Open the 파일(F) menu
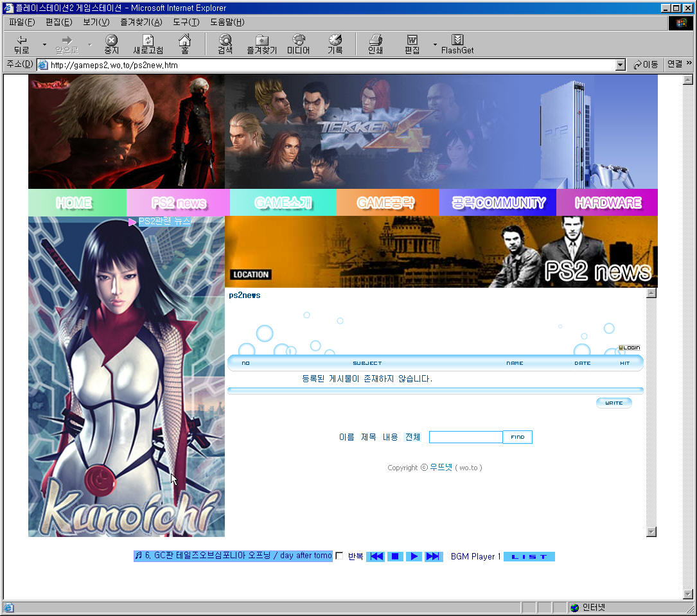697x616 pixels. [22, 22]
